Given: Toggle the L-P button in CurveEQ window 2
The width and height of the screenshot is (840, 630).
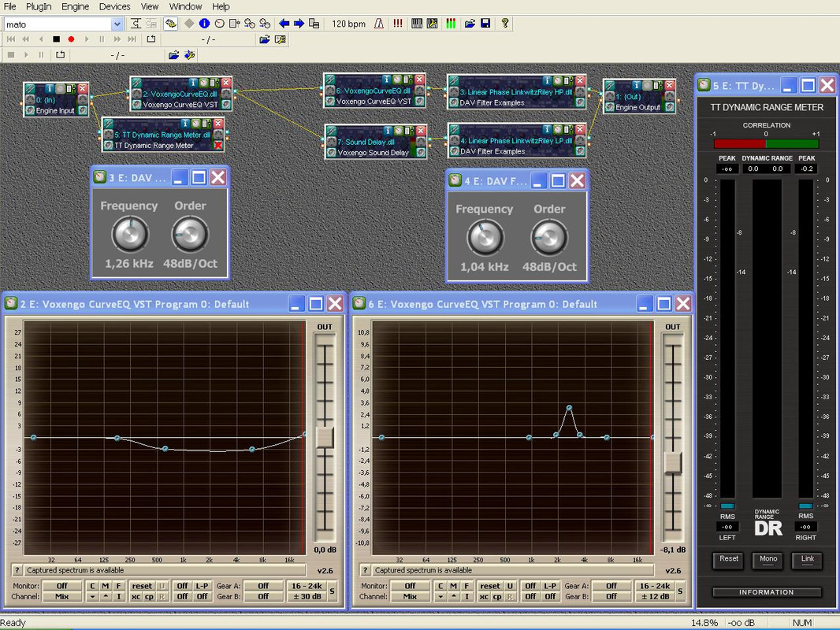Looking at the screenshot, I should (202, 586).
